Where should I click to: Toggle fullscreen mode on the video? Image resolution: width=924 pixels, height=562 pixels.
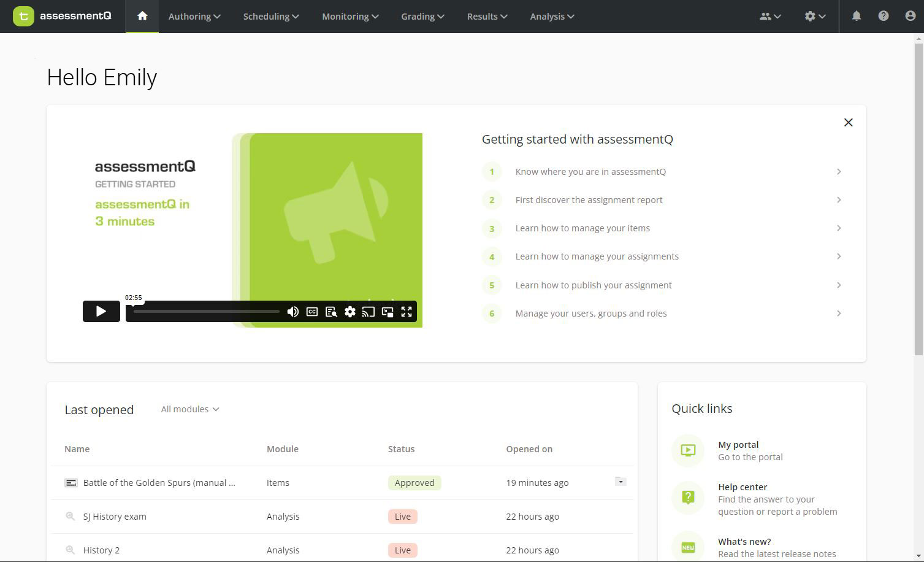407,312
